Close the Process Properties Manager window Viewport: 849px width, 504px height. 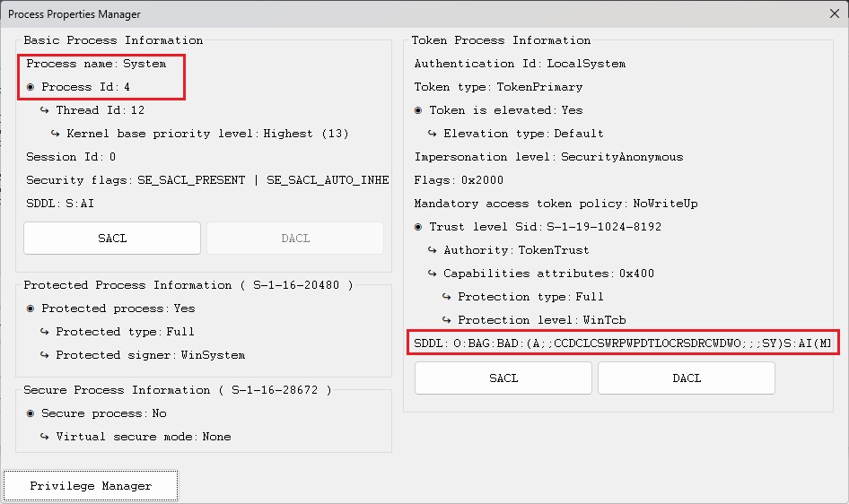coord(834,13)
